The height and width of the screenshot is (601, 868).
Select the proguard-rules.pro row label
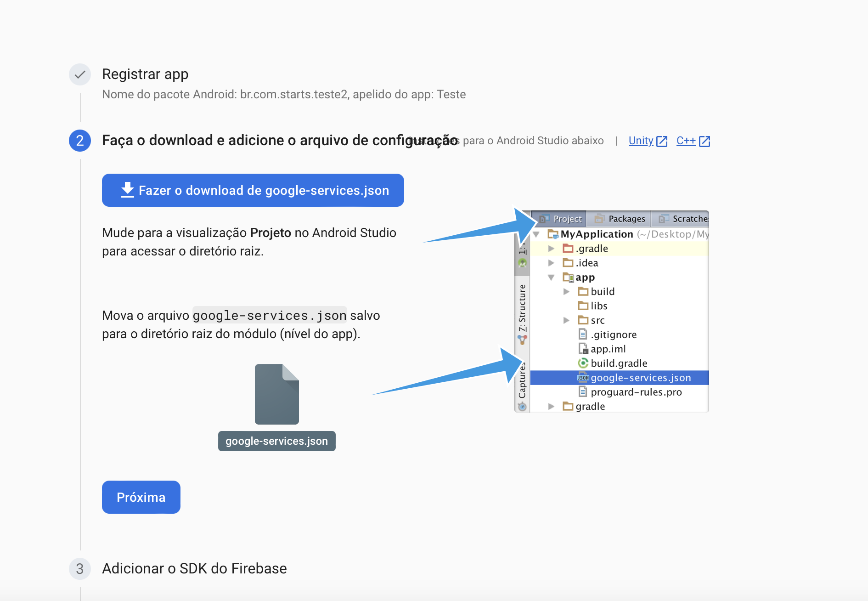[636, 392]
